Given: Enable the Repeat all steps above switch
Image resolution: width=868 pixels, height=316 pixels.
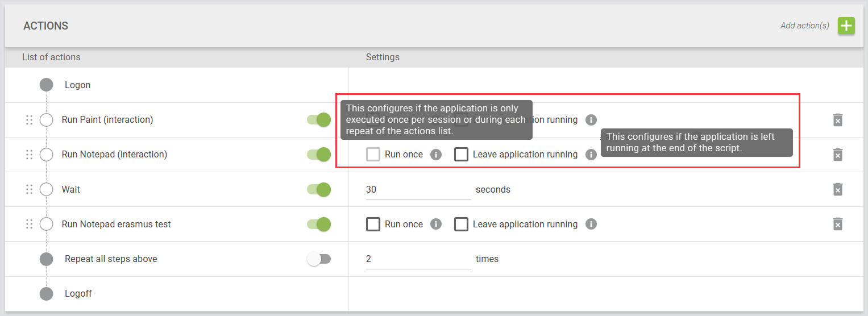Looking at the screenshot, I should pyautogui.click(x=319, y=259).
